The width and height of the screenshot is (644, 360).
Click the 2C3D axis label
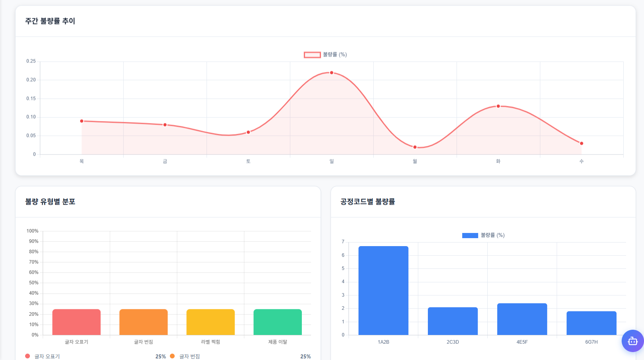tap(453, 342)
